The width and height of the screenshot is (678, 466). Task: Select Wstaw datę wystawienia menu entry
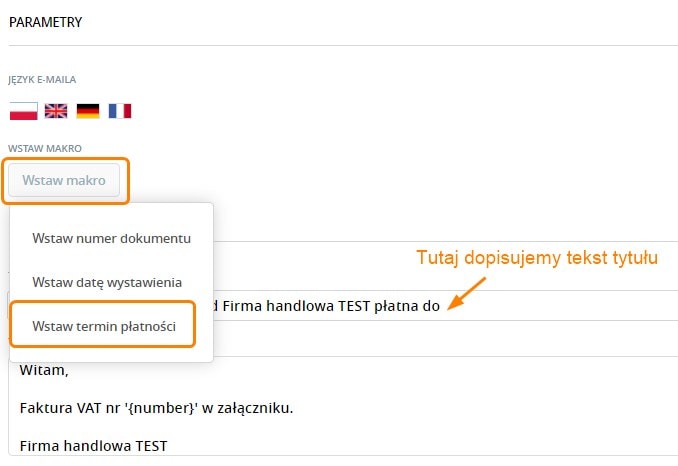point(107,283)
